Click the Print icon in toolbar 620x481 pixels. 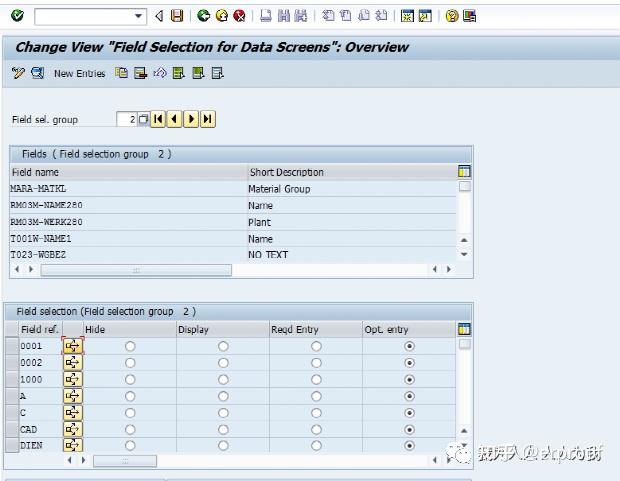(266, 16)
